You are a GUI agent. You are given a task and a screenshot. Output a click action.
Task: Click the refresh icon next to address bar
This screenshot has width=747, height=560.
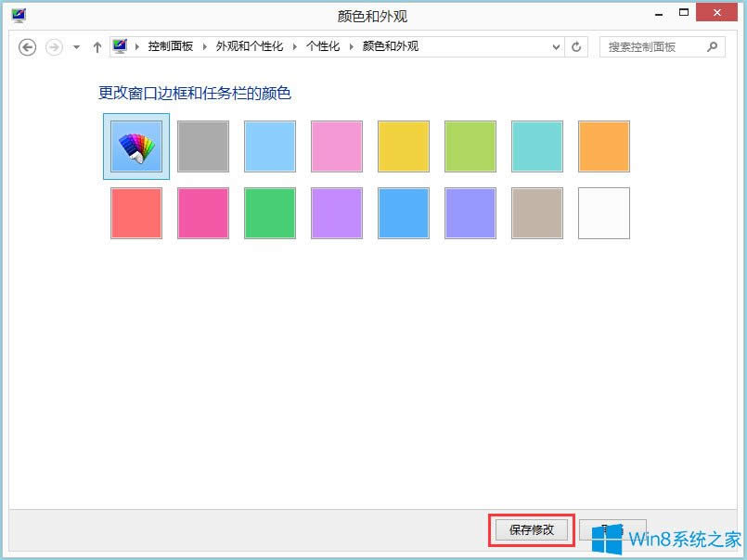(x=576, y=46)
